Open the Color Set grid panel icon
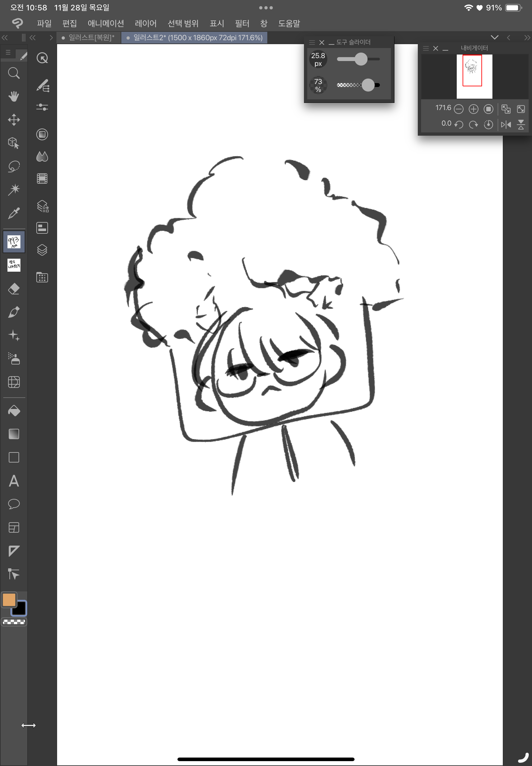The image size is (532, 766). coord(42,277)
